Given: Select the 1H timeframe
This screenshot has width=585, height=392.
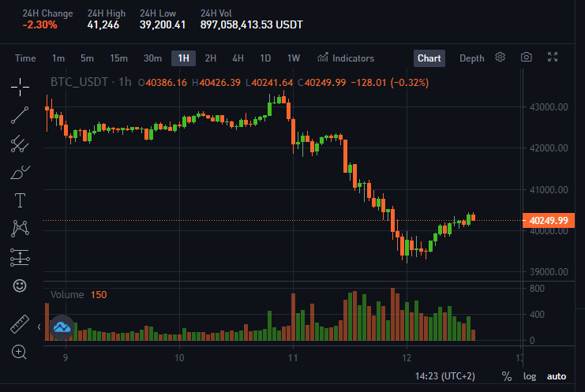Looking at the screenshot, I should (184, 58).
